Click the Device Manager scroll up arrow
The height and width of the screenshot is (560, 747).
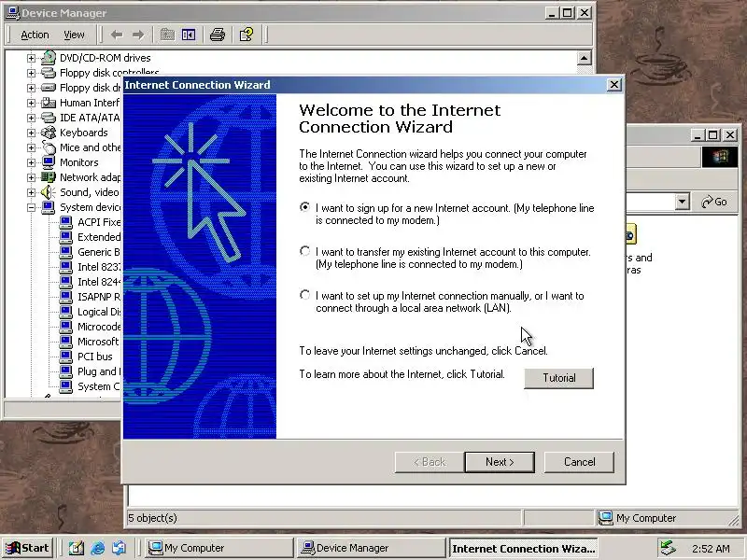point(585,59)
